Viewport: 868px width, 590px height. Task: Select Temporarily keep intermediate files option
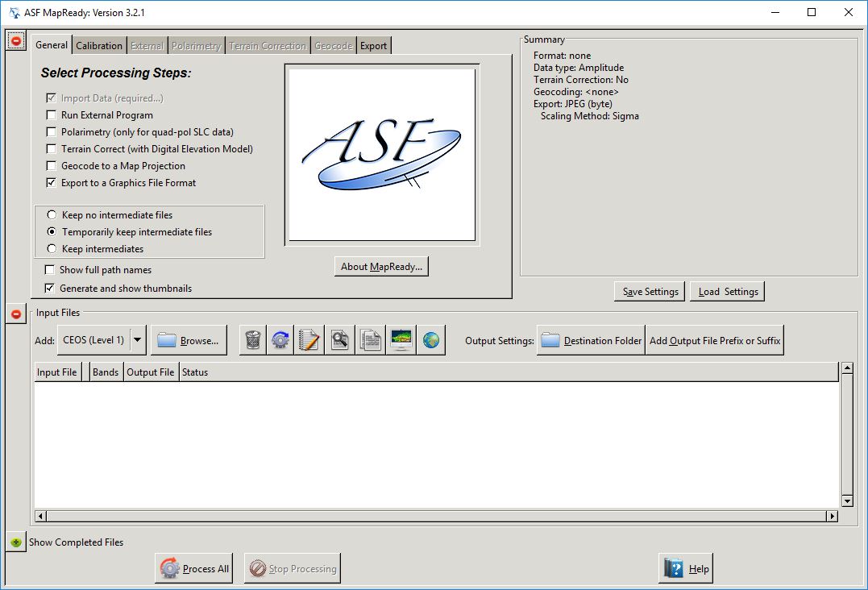coord(52,231)
